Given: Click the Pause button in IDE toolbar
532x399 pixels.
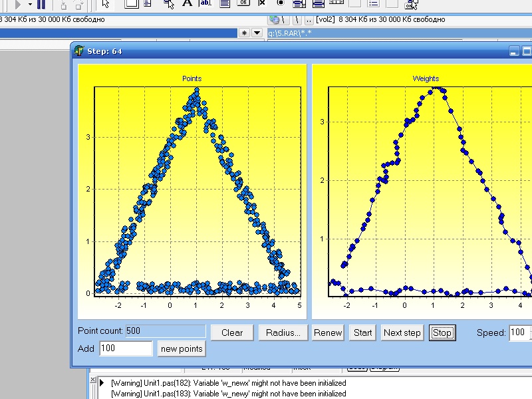Looking at the screenshot, I should pyautogui.click(x=41, y=4).
